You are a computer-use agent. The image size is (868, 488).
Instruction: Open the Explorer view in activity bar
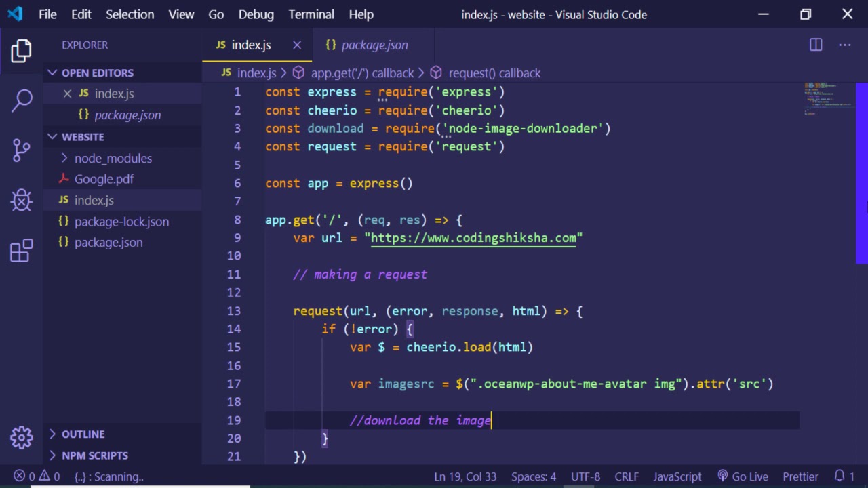(21, 51)
